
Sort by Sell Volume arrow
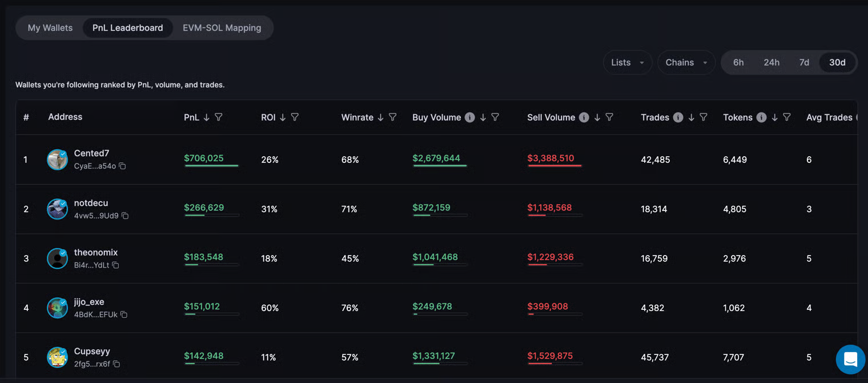pos(597,117)
